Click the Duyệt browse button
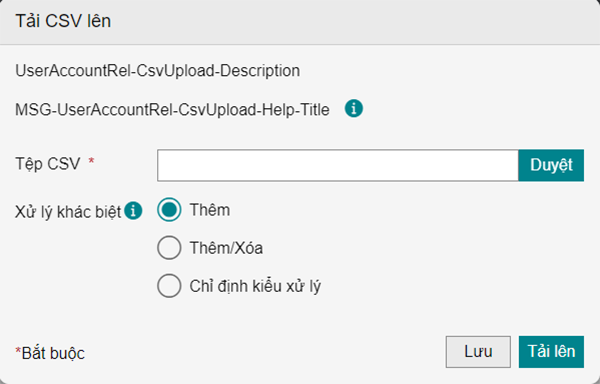This screenshot has width=600, height=384. pos(551,165)
